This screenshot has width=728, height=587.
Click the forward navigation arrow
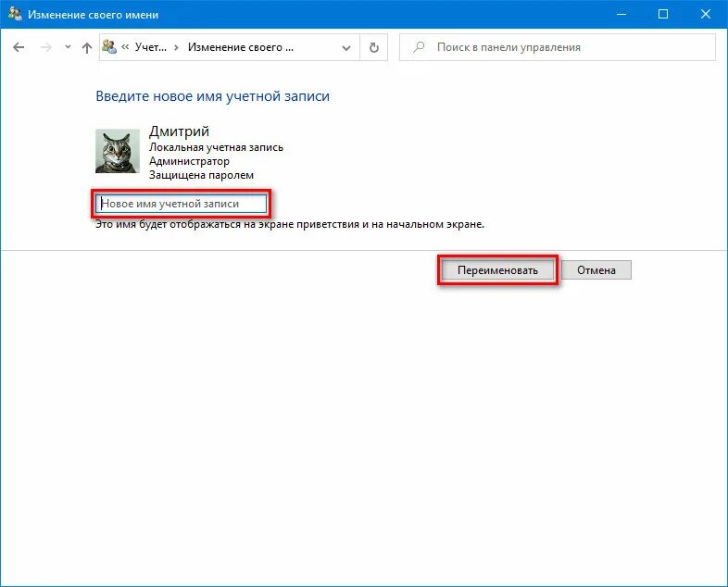pyautogui.click(x=46, y=47)
